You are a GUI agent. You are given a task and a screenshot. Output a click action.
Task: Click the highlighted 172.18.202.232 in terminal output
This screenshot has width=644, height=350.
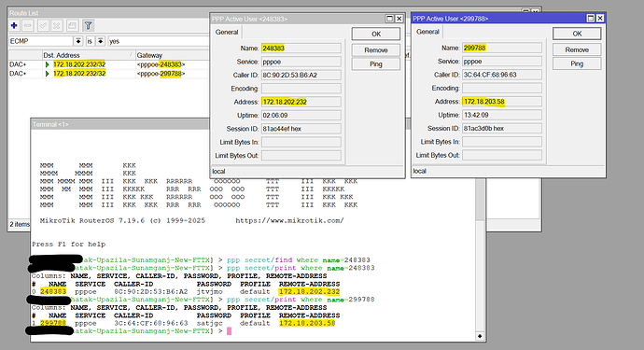[309, 291]
